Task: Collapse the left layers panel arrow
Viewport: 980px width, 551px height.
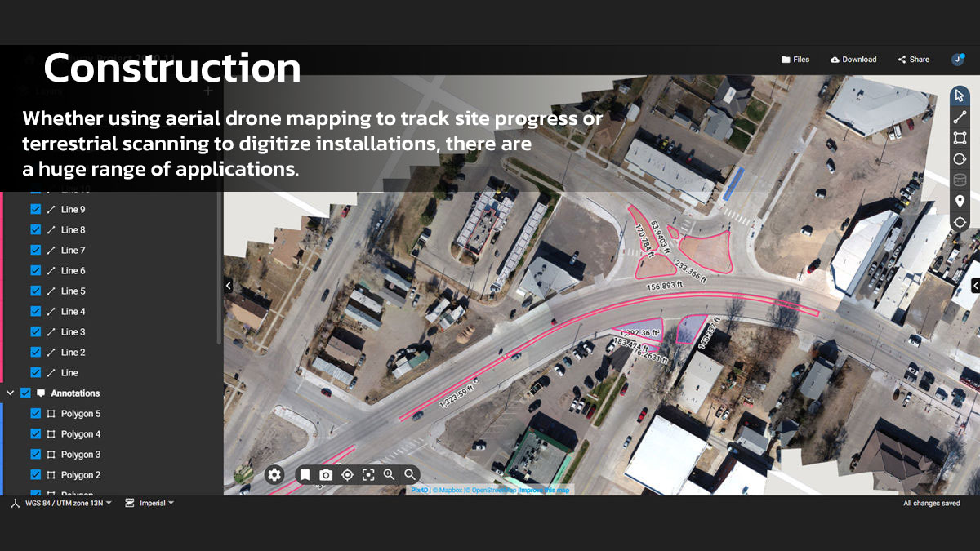Action: (x=229, y=285)
